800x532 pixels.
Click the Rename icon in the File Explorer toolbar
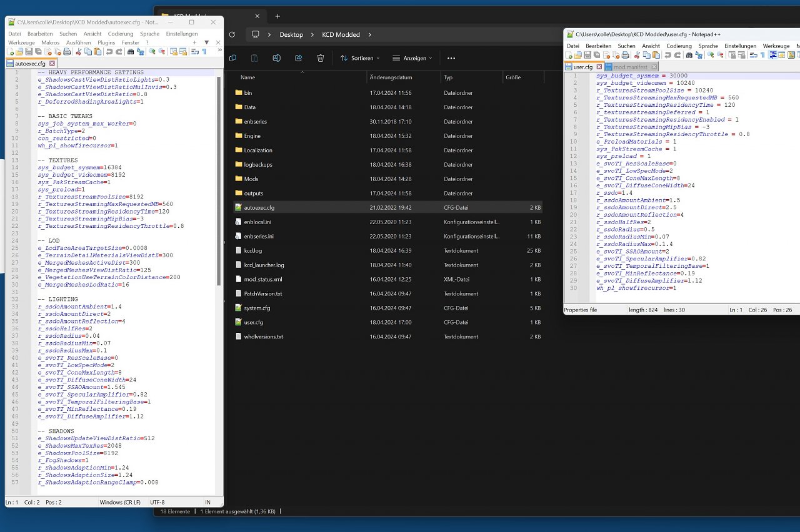coord(276,58)
